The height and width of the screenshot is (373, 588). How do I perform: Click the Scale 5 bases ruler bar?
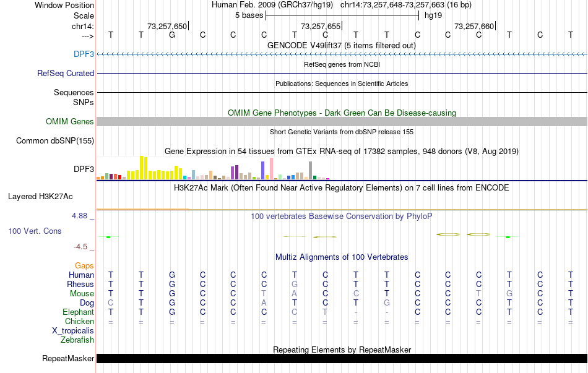[x=342, y=15]
